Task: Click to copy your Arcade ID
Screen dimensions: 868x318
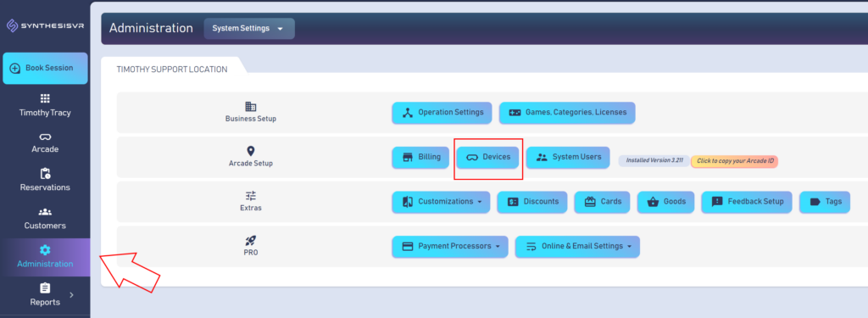Action: 735,161
